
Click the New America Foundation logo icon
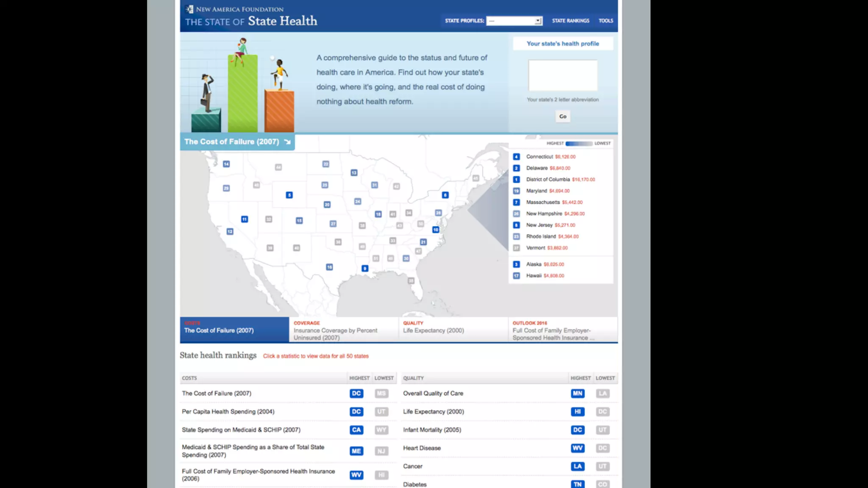pyautogui.click(x=189, y=9)
